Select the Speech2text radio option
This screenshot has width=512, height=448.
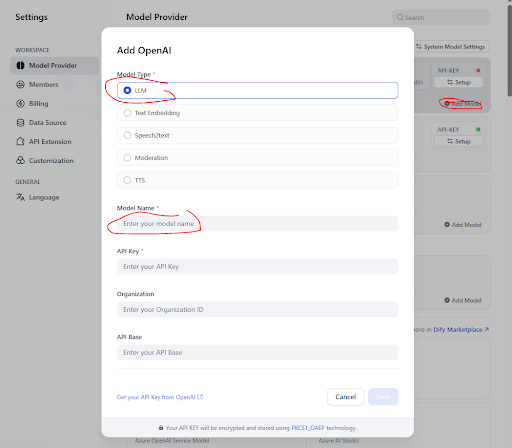pos(257,135)
